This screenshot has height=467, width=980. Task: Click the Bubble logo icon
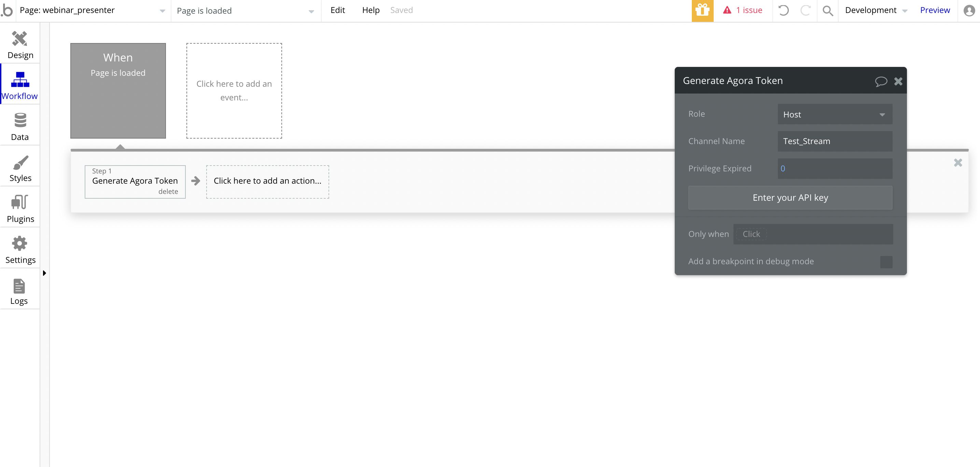[x=7, y=10]
